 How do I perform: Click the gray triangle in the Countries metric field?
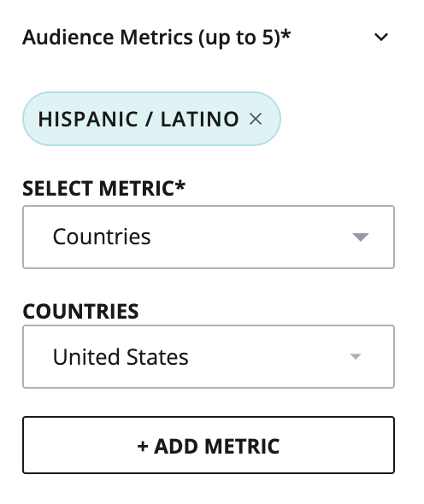click(x=360, y=237)
